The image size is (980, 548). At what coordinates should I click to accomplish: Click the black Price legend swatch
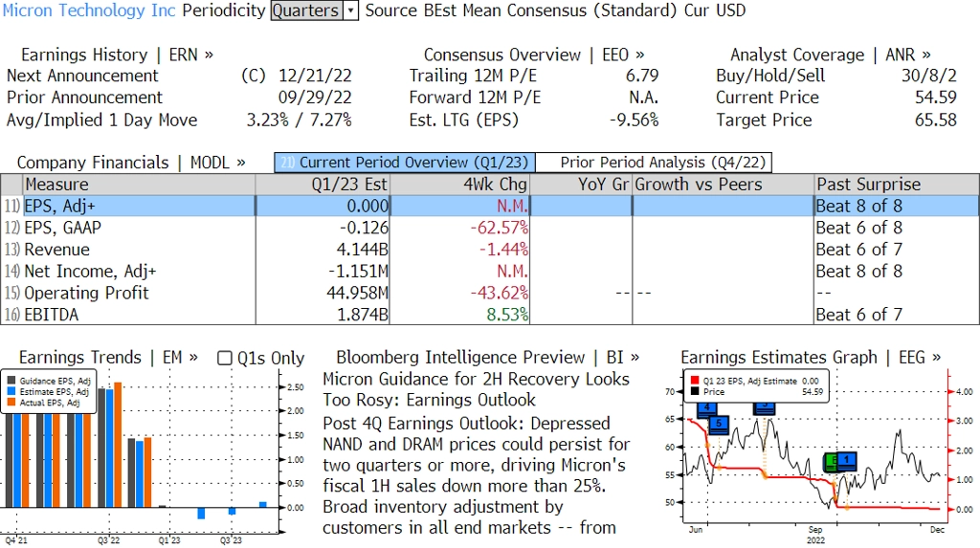(x=695, y=392)
